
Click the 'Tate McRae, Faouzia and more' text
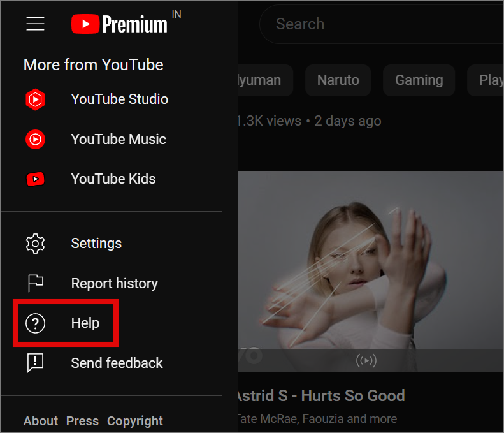click(x=317, y=418)
